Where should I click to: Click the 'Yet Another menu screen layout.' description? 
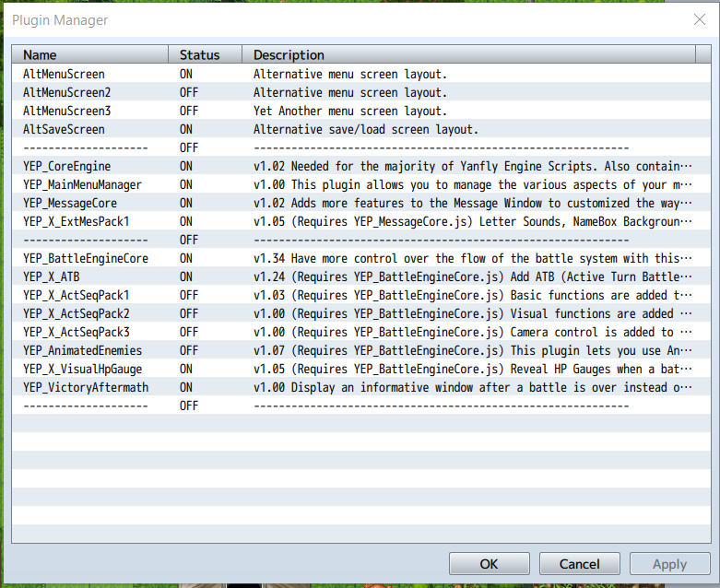click(350, 111)
